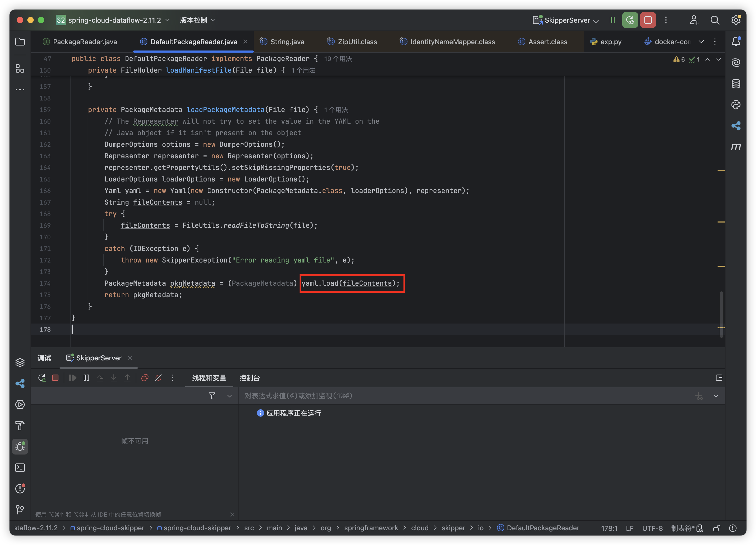Close the DefaultPackageReader.java tab
Viewport: 756px width, 545px height.
coord(245,42)
